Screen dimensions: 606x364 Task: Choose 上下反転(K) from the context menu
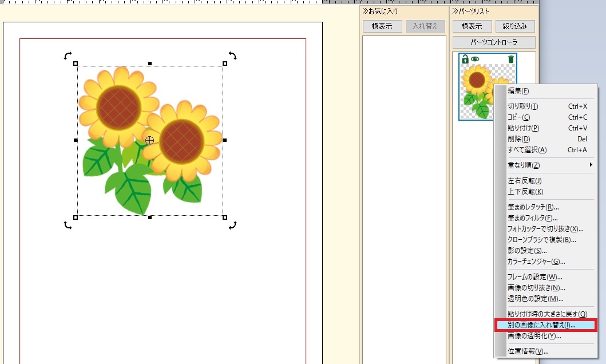(546, 191)
